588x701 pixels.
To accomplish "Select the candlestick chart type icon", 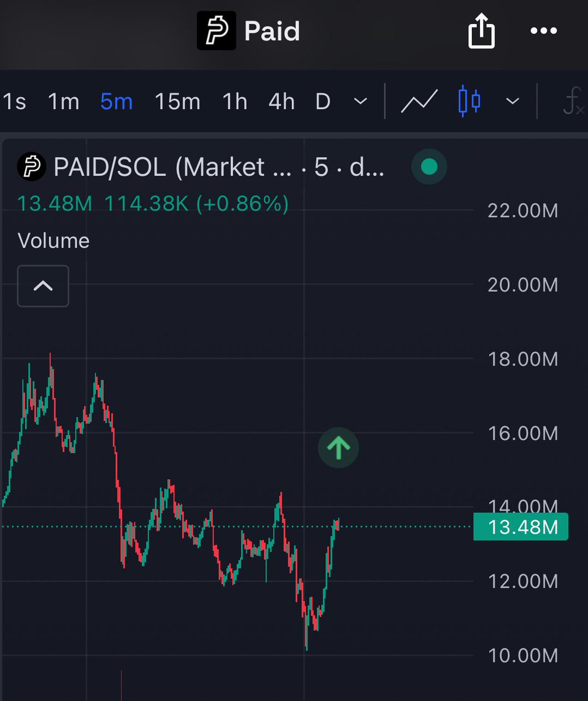I will point(469,102).
